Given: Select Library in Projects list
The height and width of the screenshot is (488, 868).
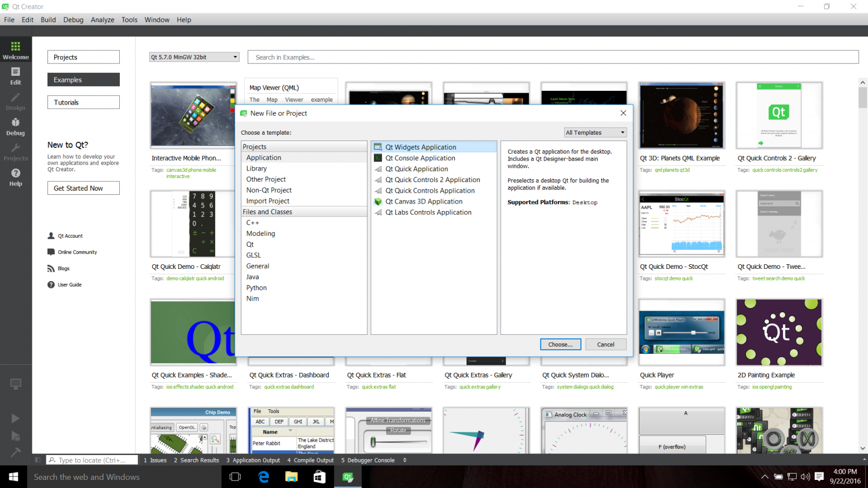Looking at the screenshot, I should pyautogui.click(x=256, y=168).
